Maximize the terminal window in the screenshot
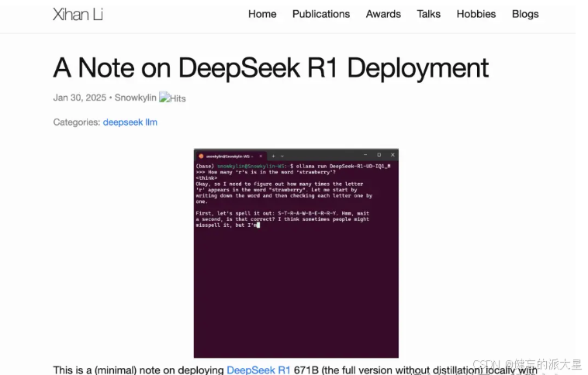 [x=379, y=155]
